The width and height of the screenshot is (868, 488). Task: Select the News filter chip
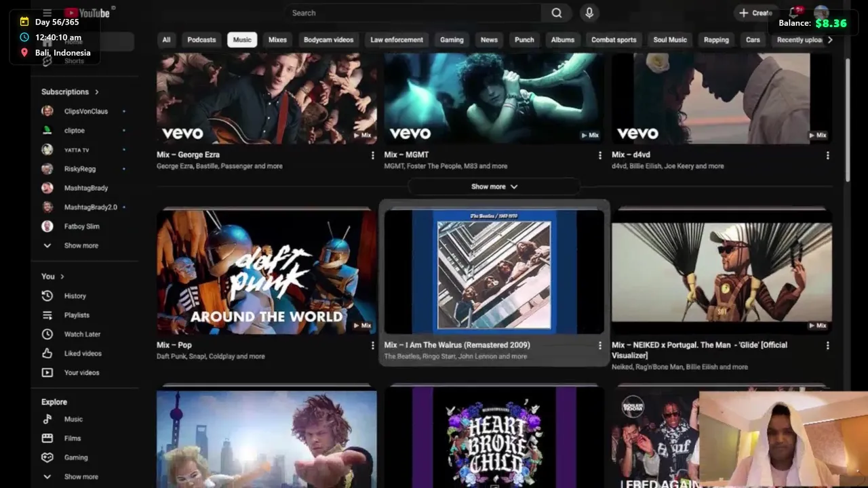click(489, 39)
